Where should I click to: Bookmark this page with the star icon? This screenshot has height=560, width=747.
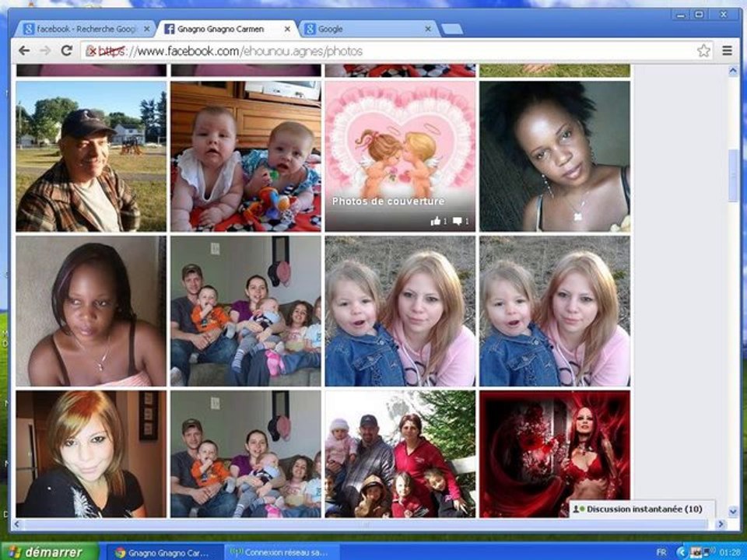pos(703,51)
